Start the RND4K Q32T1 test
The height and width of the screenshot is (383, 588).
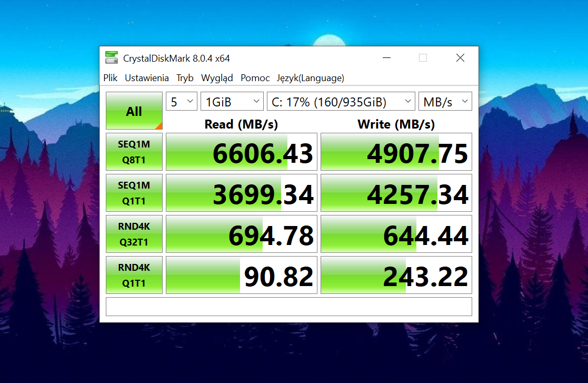click(134, 234)
